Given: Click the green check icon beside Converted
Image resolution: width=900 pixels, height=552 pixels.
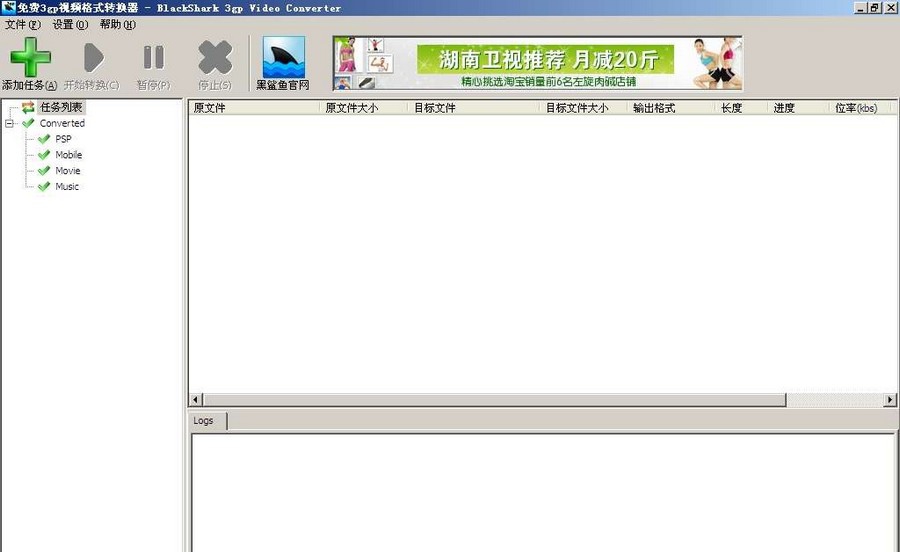Looking at the screenshot, I should (28, 123).
